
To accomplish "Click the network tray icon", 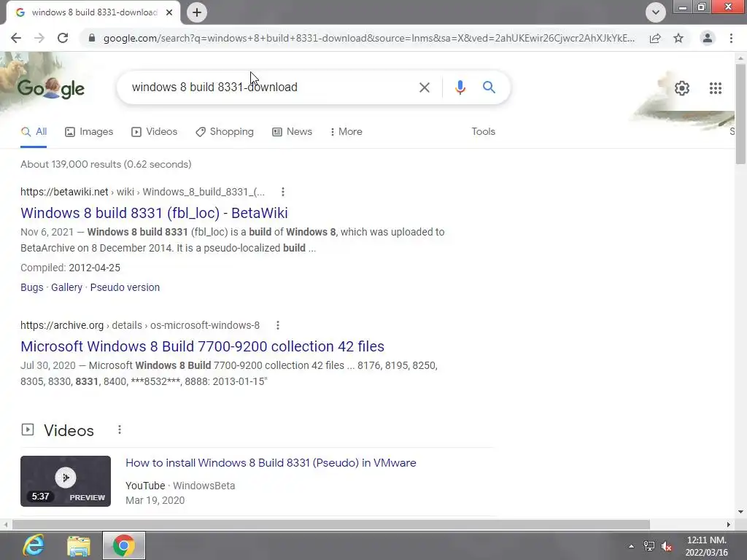I will point(649,546).
